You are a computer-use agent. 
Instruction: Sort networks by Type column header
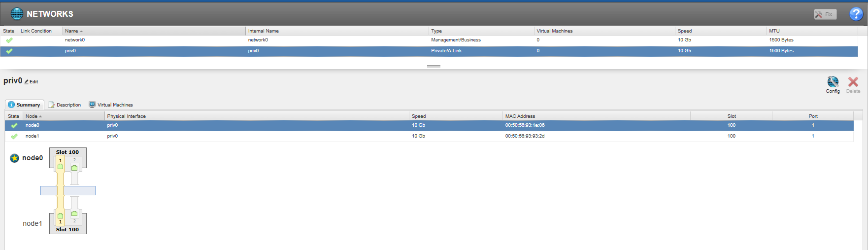(x=436, y=31)
